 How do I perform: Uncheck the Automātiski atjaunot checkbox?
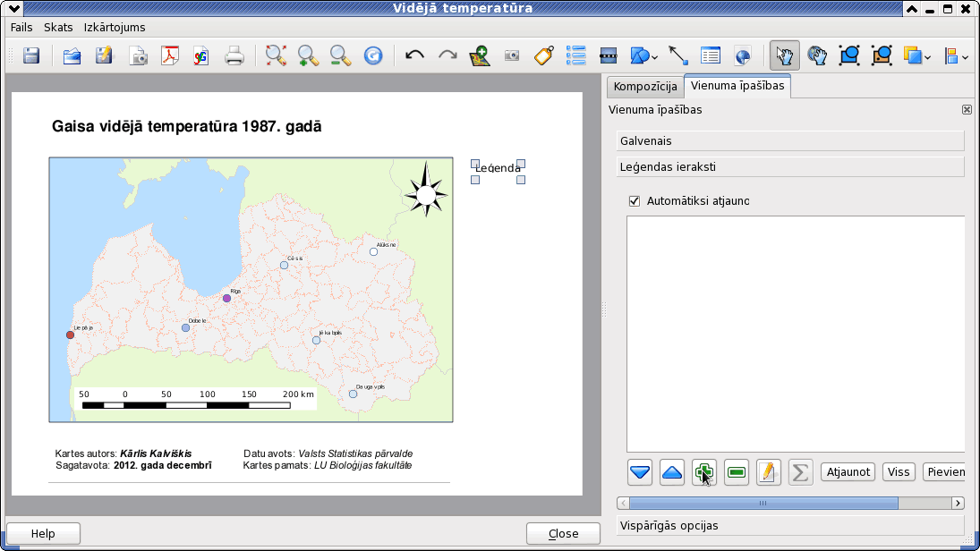point(635,201)
